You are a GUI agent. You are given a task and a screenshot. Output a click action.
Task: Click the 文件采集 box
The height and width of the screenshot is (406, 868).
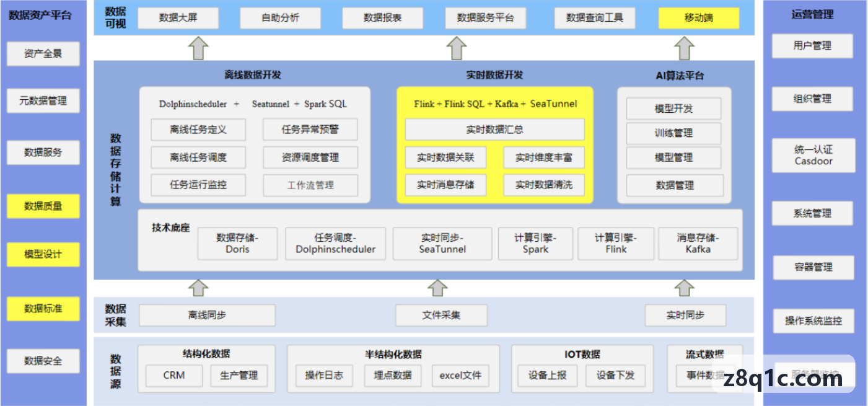tap(442, 316)
